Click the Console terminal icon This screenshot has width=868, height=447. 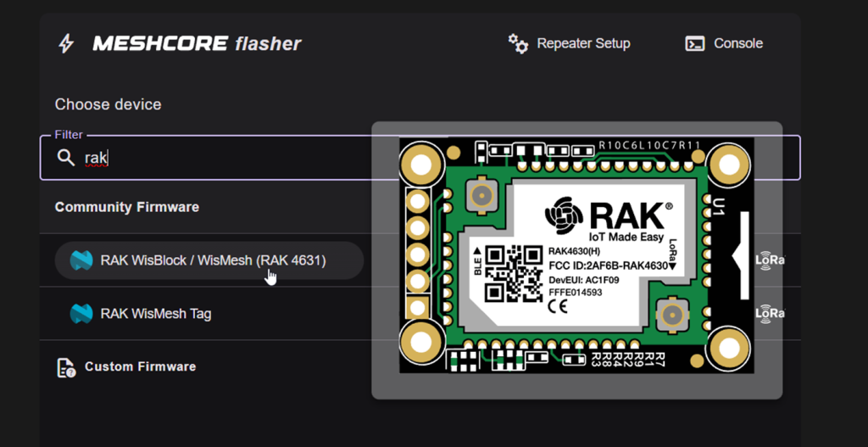(x=695, y=43)
